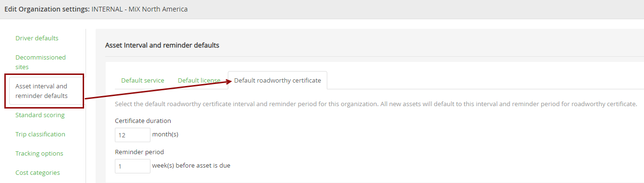Select Asset interval and reminder defaults

41,91
